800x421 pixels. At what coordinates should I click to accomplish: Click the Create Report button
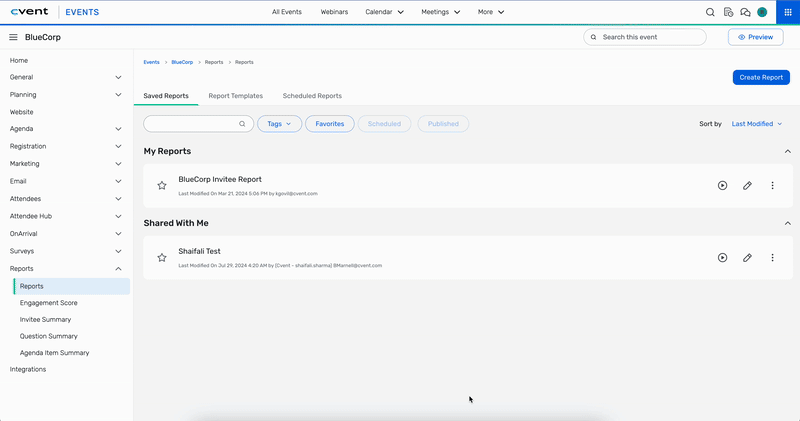click(761, 78)
